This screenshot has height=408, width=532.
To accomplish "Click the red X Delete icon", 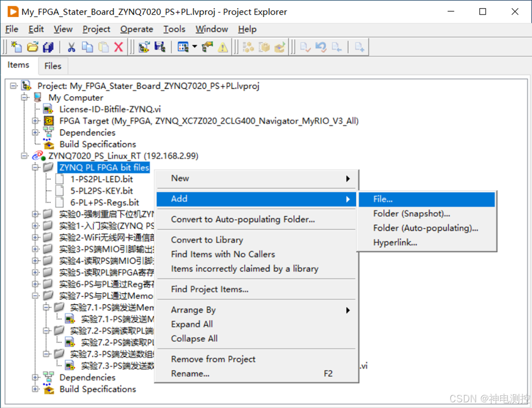I will [x=119, y=47].
